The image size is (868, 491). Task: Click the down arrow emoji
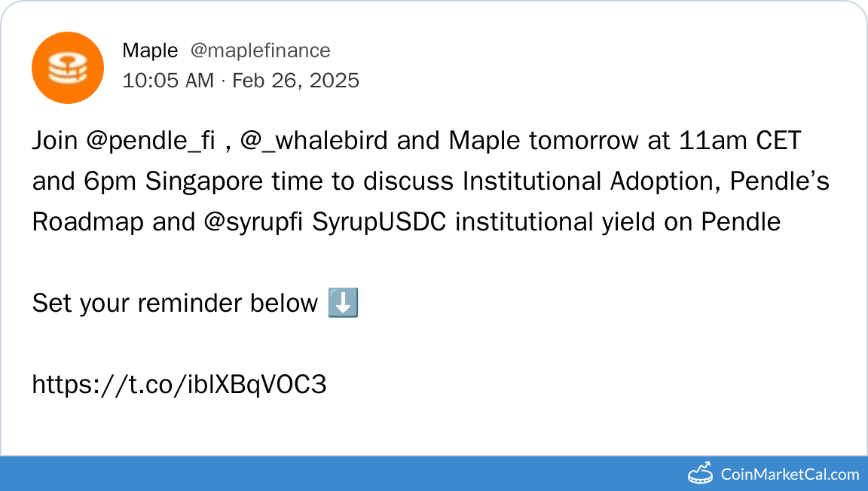point(344,303)
